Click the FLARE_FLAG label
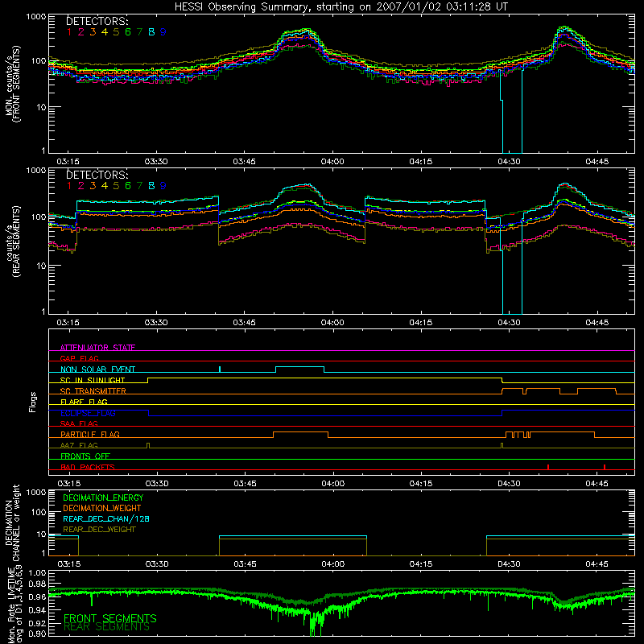644x644 pixels. coord(84,402)
